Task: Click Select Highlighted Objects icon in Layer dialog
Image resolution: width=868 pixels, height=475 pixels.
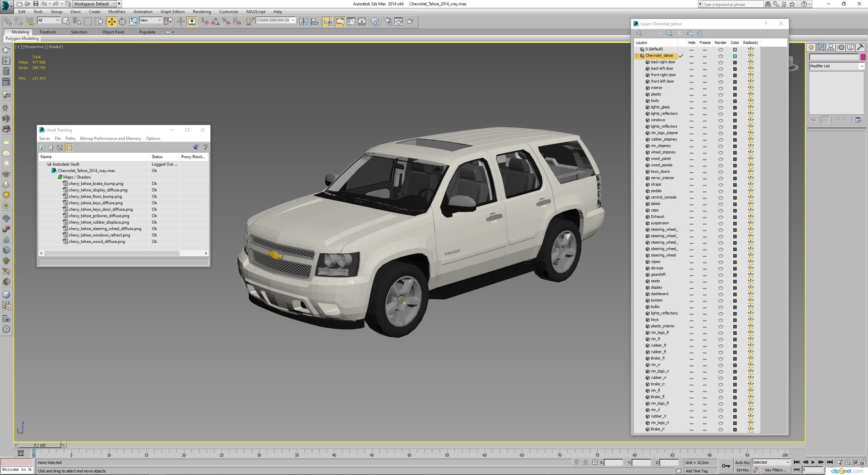Action: click(x=670, y=33)
